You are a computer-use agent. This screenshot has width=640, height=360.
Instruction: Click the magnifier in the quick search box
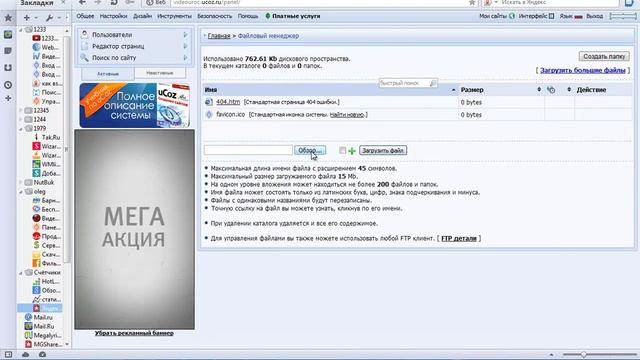click(x=433, y=83)
